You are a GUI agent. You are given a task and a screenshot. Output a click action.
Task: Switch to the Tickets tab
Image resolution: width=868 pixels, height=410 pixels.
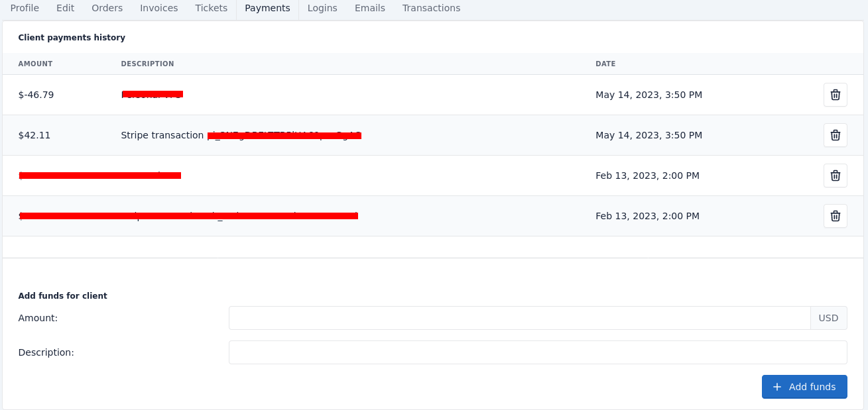211,8
